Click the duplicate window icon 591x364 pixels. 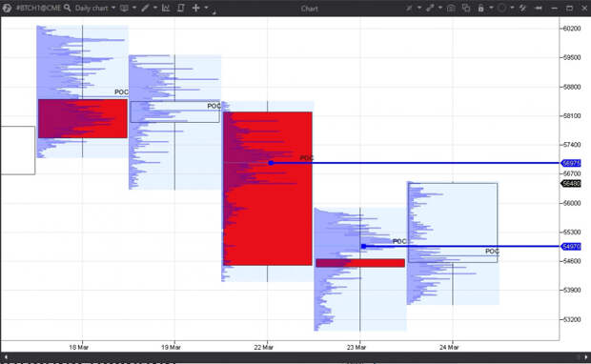click(x=466, y=8)
